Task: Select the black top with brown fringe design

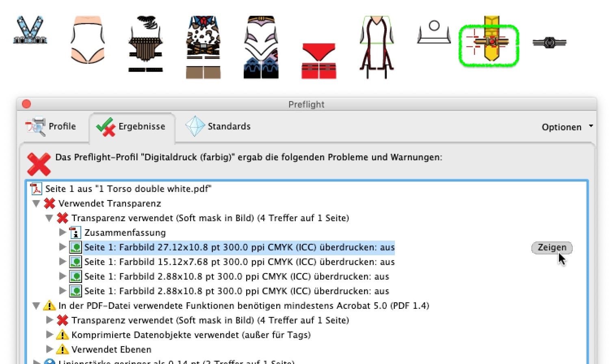Action: point(146,44)
